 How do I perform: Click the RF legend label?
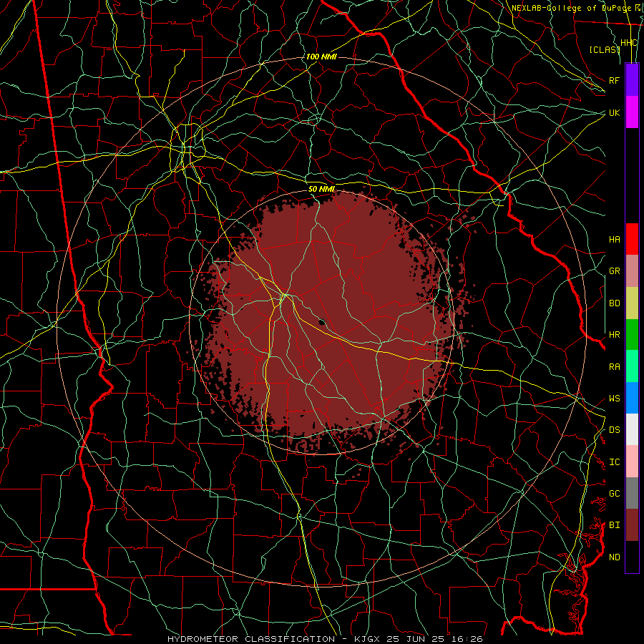tap(615, 80)
